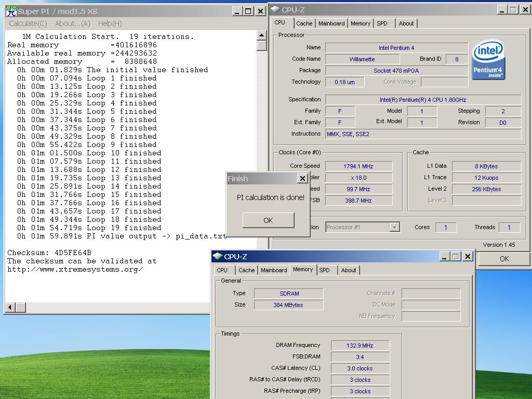Click the multiplier value 'x 18.0'
The height and width of the screenshot is (399, 532).
coord(358,178)
